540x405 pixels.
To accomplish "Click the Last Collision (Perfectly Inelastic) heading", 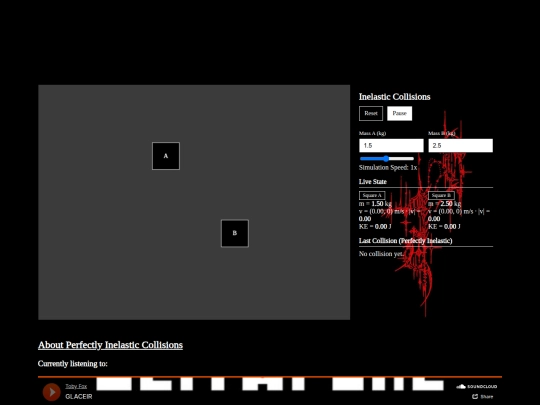I will [405, 241].
